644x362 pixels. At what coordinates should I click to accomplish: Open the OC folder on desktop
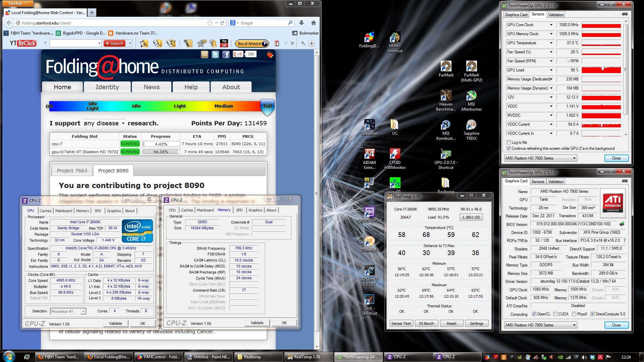click(x=395, y=128)
